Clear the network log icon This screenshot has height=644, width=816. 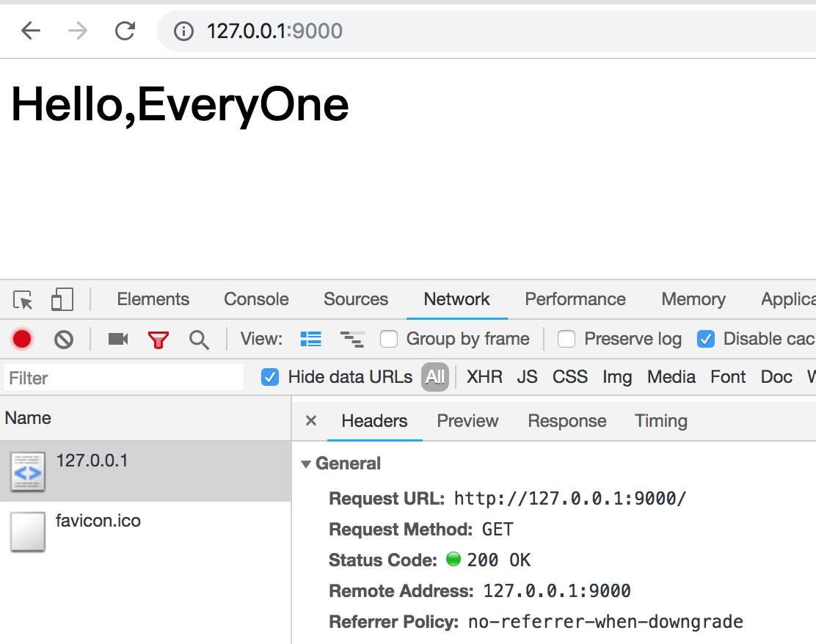64,340
